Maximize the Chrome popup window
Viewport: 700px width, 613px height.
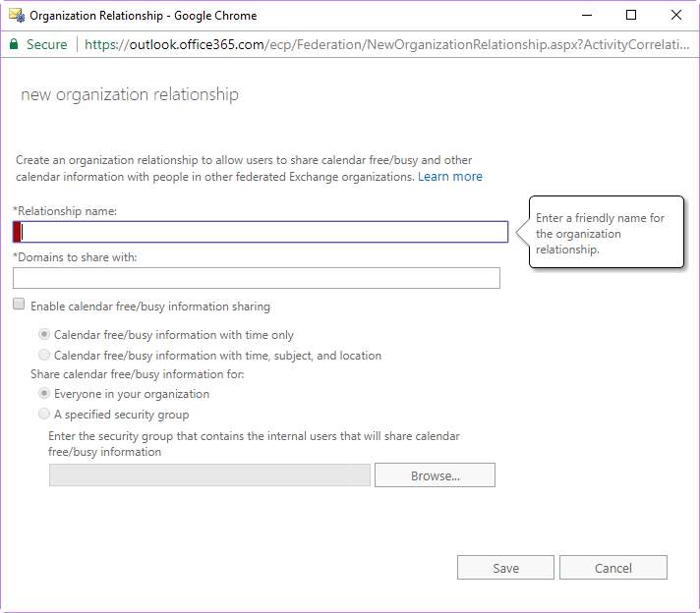point(631,15)
